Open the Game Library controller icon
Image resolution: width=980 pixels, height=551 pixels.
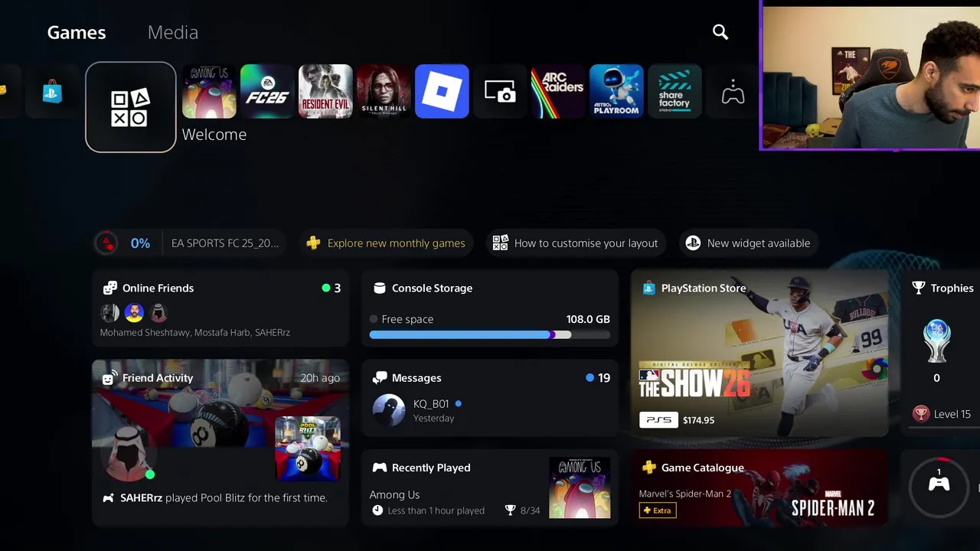(x=733, y=92)
